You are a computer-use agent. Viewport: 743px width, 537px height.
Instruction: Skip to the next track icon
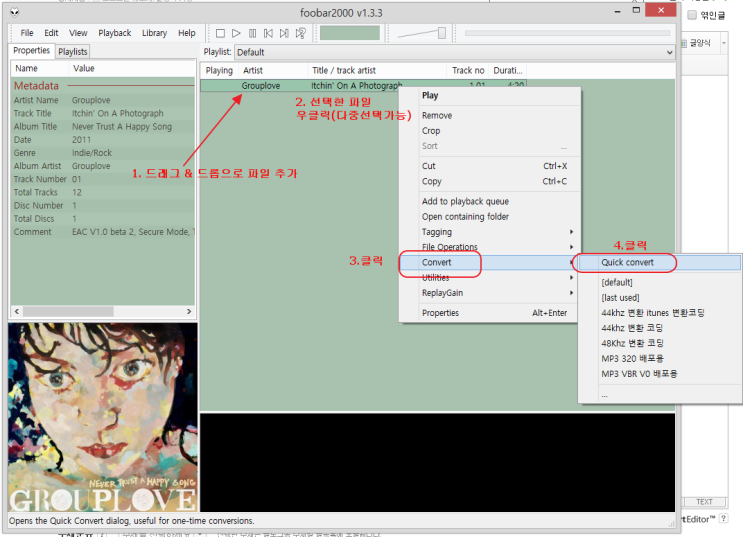click(x=284, y=33)
